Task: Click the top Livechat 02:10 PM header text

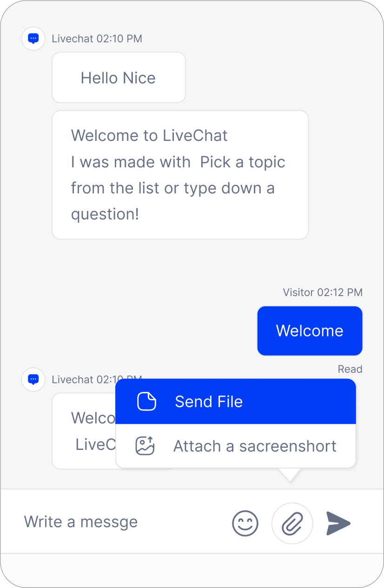Action: tap(97, 39)
